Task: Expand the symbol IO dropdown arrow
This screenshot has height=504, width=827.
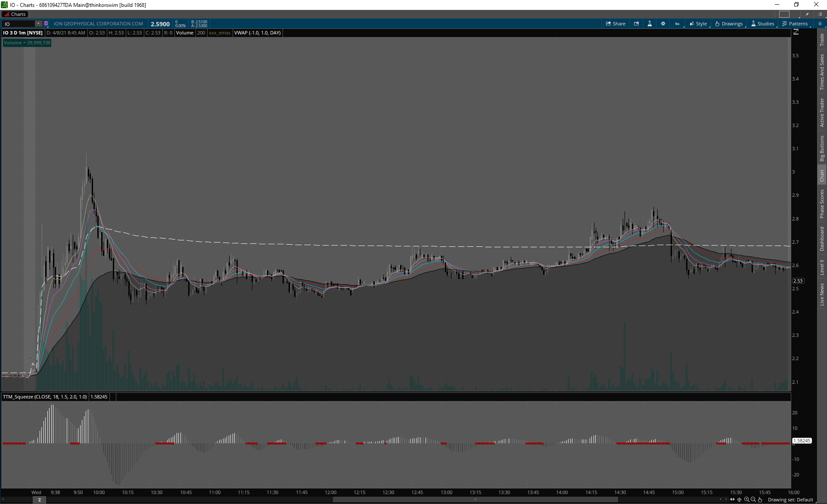Action: (38, 24)
